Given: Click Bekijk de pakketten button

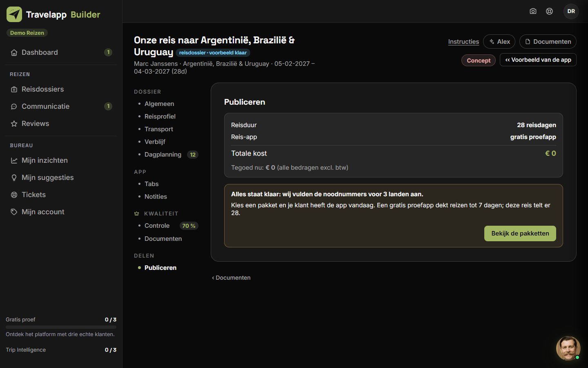Looking at the screenshot, I should (520, 233).
